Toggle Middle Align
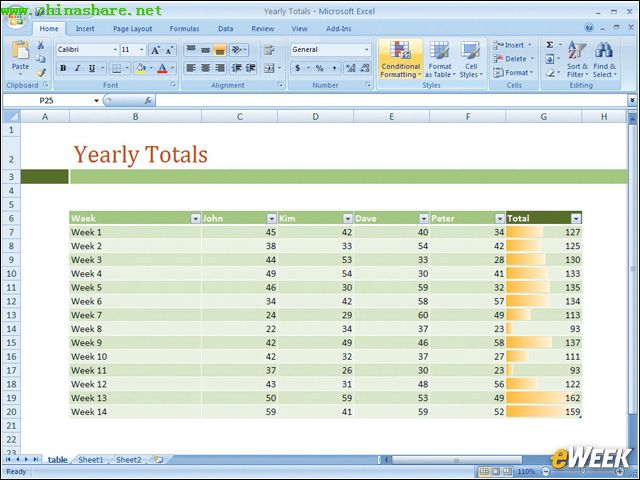640x480 pixels. click(205, 50)
